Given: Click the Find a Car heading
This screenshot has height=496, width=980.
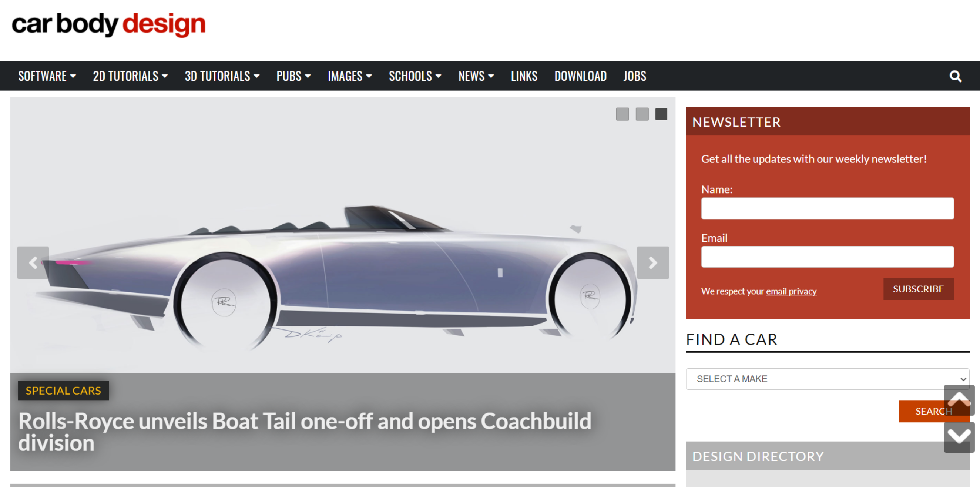Looking at the screenshot, I should [732, 339].
